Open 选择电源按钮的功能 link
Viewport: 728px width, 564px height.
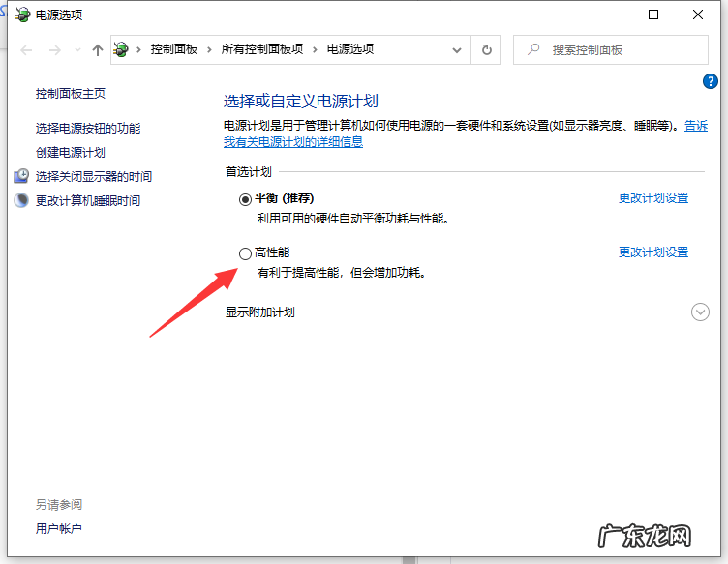[88, 128]
